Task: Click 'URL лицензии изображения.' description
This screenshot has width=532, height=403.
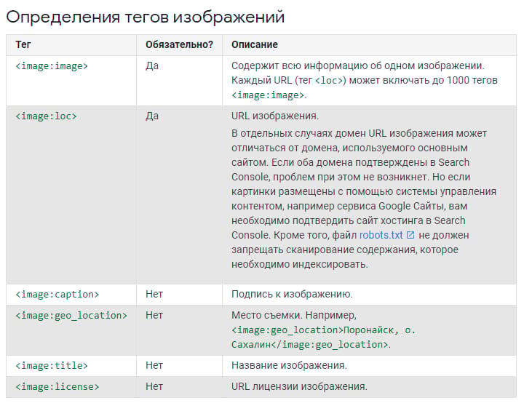Action: click(299, 386)
